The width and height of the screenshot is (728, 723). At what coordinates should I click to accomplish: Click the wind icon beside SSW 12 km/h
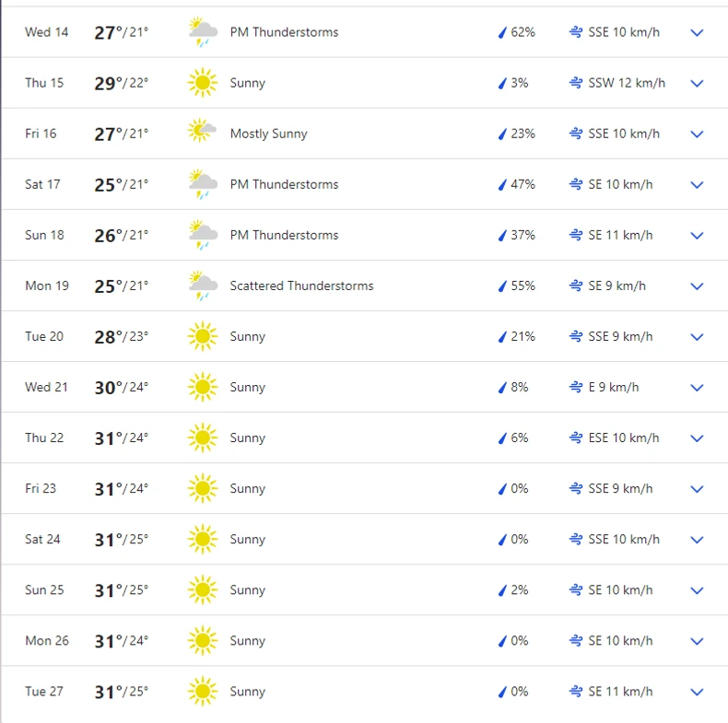[576, 83]
